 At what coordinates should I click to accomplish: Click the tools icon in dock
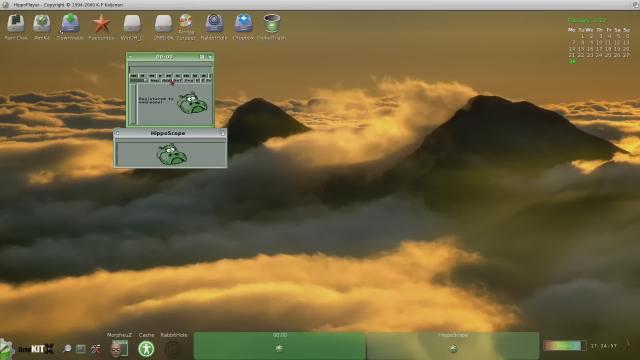tap(96, 349)
